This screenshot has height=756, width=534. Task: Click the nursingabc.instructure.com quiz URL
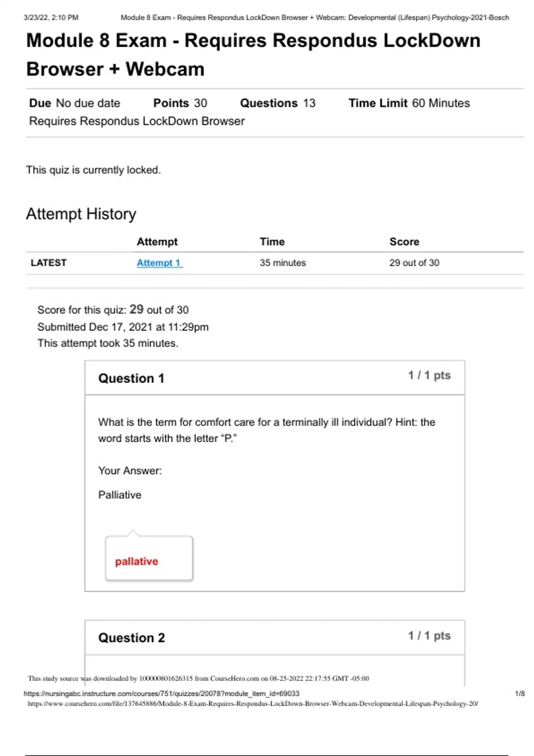161,693
